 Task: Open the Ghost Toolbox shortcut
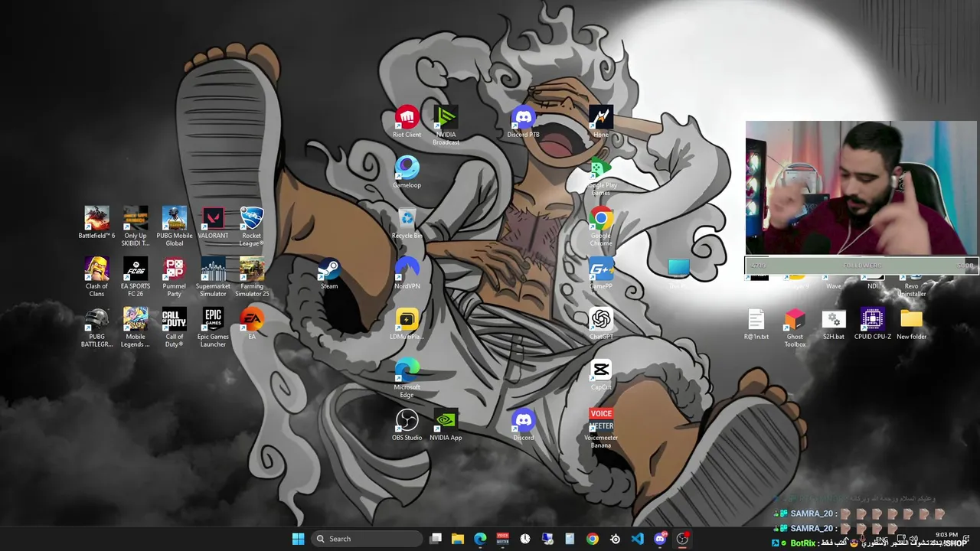[x=795, y=327]
